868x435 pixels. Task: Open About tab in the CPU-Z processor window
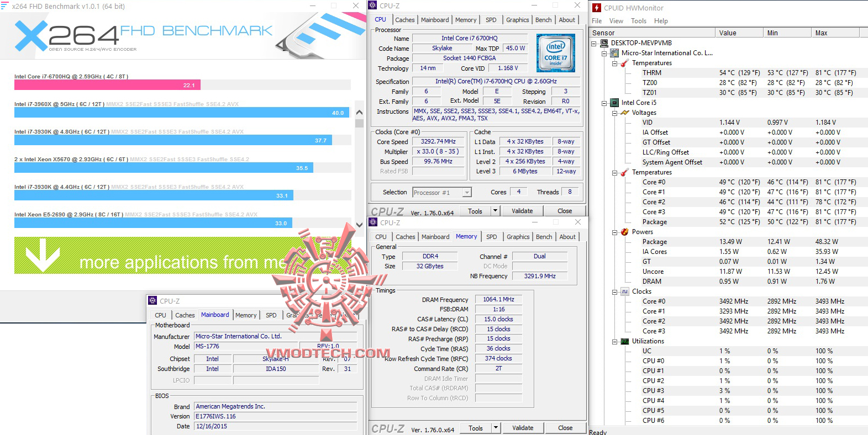tap(567, 20)
